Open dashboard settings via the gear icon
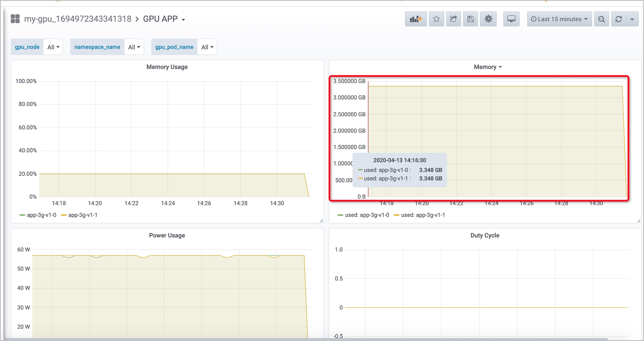 [488, 19]
